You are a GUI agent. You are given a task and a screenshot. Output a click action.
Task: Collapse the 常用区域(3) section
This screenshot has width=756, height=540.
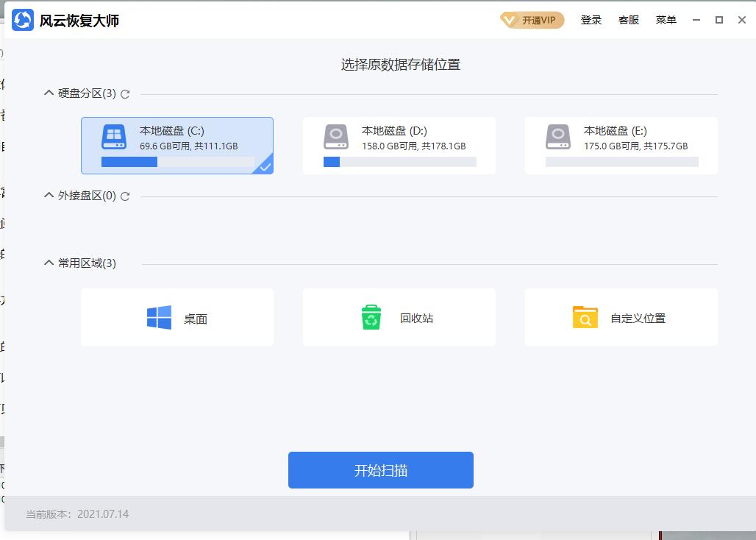48,263
